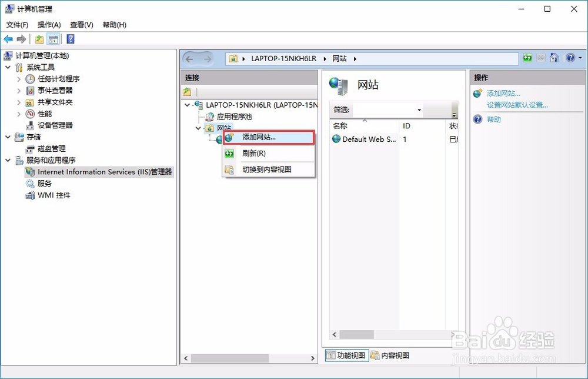Select the WMI Control icon
The image size is (588, 379).
[x=30, y=195]
